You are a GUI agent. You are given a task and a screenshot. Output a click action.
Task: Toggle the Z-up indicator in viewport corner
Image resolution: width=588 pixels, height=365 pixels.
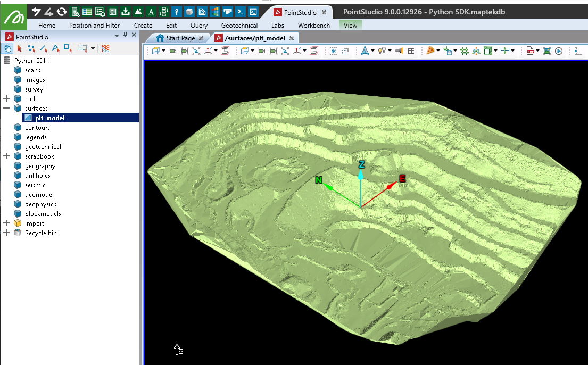[x=178, y=350]
